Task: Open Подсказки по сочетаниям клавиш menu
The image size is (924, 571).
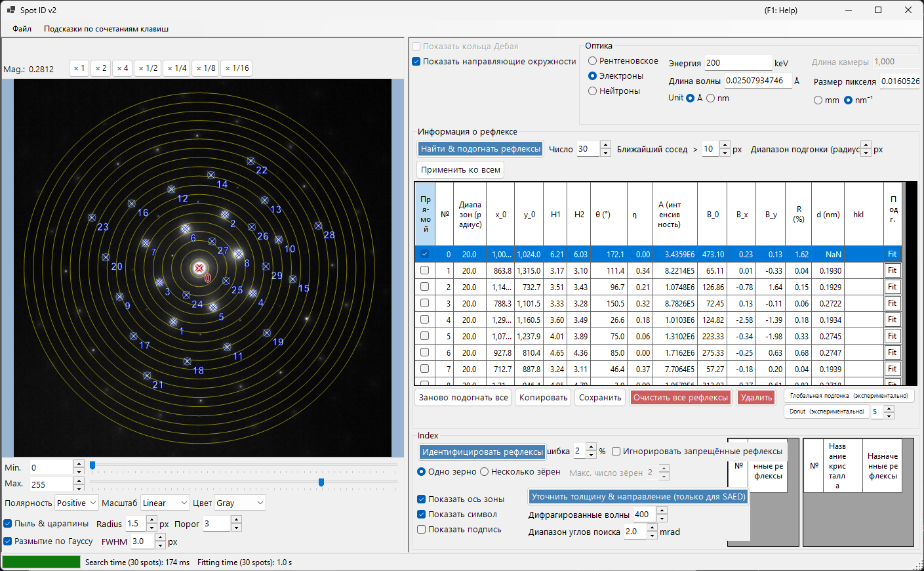Action: 106,29
